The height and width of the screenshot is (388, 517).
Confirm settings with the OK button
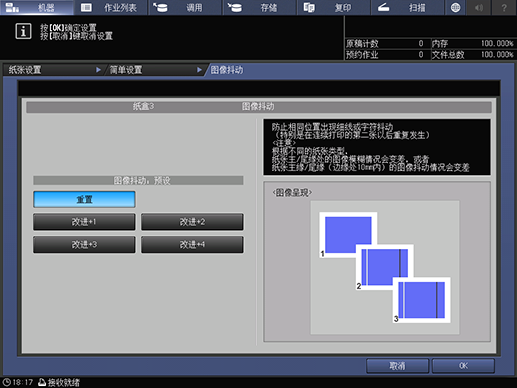point(463,366)
